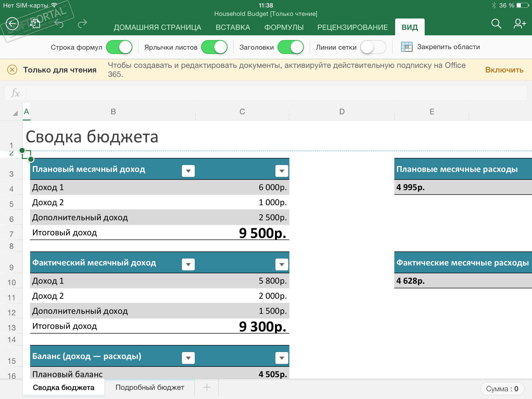This screenshot has width=532, height=399.
Task: Tap the Сумма status indicator
Action: point(502,389)
